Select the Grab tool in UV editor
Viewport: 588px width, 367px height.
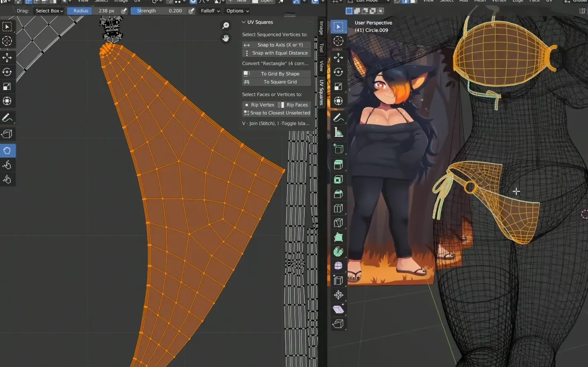(7, 150)
